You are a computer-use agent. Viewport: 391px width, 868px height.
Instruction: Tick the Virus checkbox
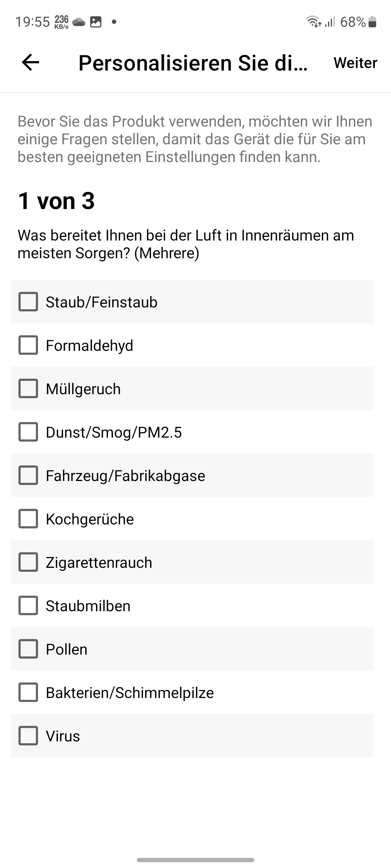pyautogui.click(x=28, y=736)
